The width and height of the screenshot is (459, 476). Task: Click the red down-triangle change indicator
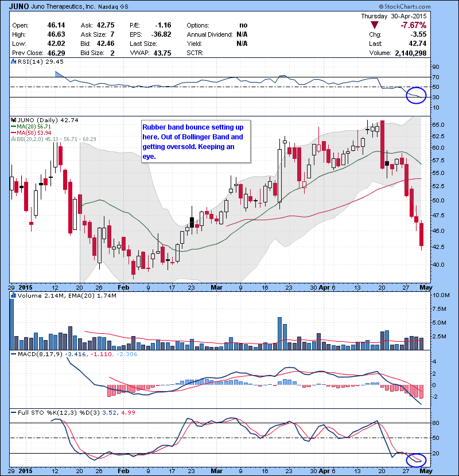375,25
